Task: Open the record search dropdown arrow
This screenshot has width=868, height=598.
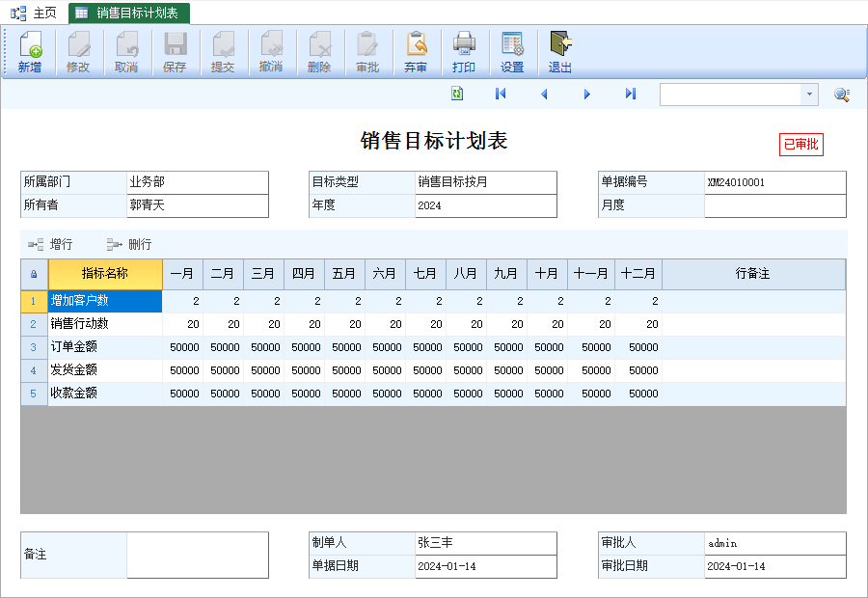Action: 809,95
